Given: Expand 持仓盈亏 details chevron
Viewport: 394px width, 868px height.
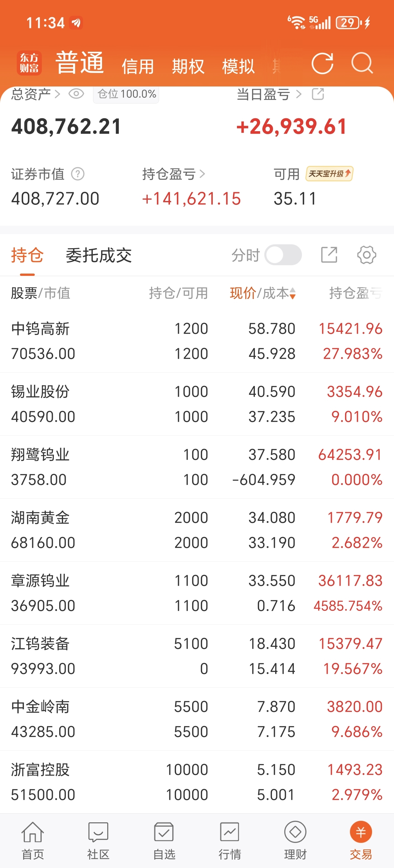Looking at the screenshot, I should click(202, 174).
